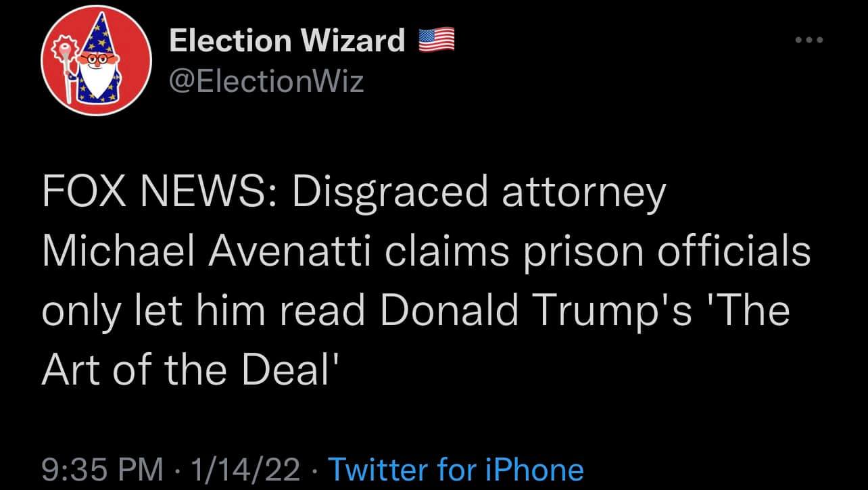Open the @ElectionWiz handle
Screen dimensions: 868x490
tap(266, 82)
